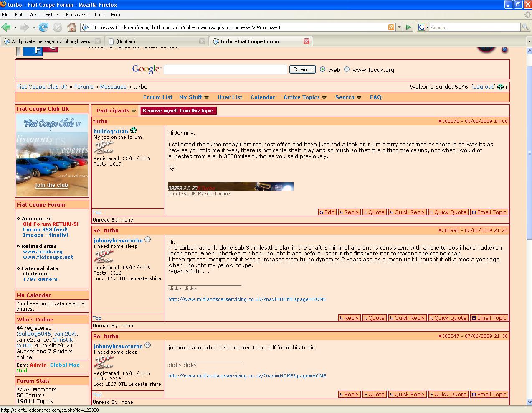Quick Reply to post #301995
532x413 pixels.
click(x=407, y=318)
